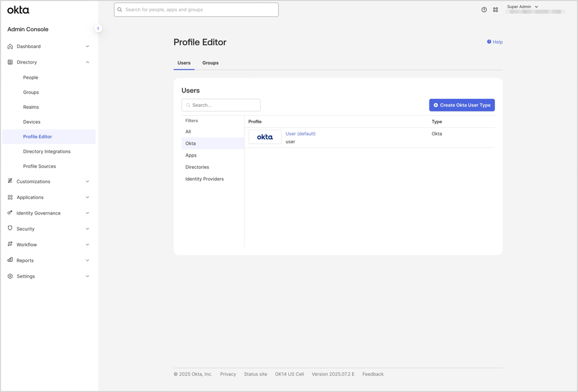The image size is (578, 392).
Task: Click Create Okta User Type button
Action: click(x=462, y=105)
